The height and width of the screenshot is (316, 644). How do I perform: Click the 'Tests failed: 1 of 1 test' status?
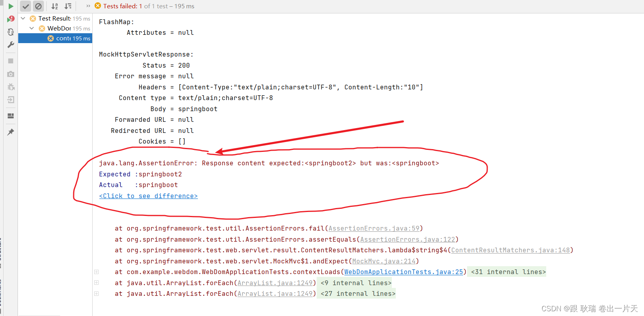(149, 6)
